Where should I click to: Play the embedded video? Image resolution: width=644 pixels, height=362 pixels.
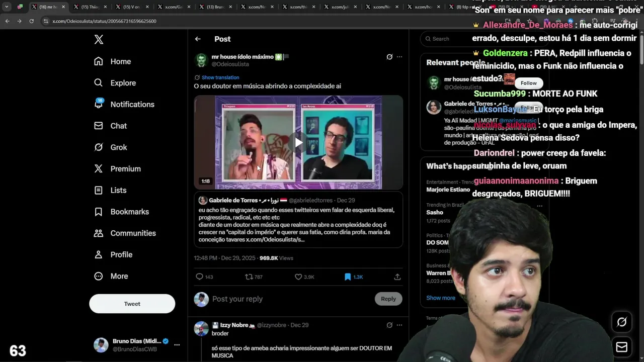tap(299, 143)
